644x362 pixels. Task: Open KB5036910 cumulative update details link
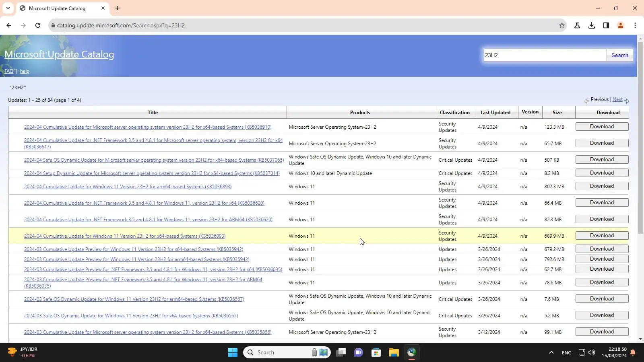point(148,127)
